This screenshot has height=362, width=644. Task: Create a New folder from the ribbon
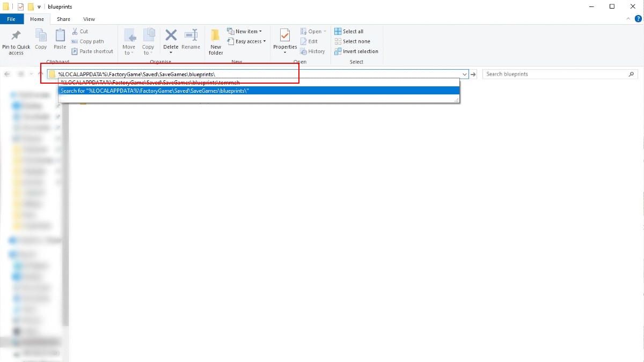point(215,41)
